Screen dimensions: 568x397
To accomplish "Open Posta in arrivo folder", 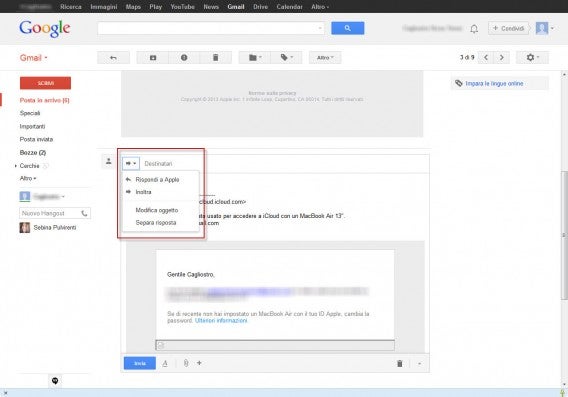I will (x=45, y=100).
